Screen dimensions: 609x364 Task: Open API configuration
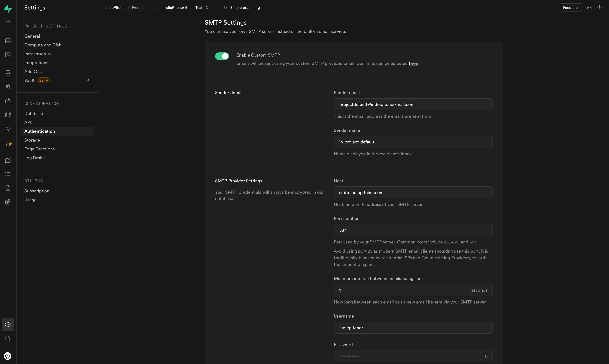coord(28,122)
